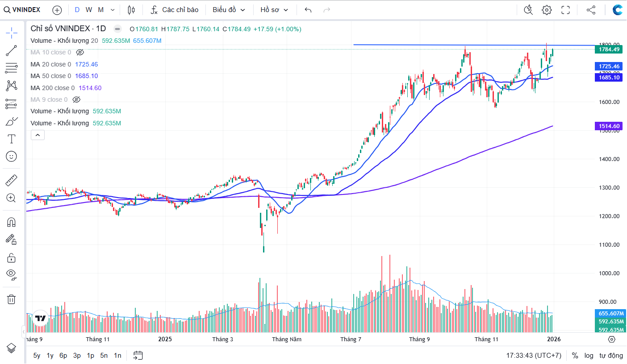The image size is (627, 364).
Task: Open the Fibonacci retracement tool
Action: point(12,68)
